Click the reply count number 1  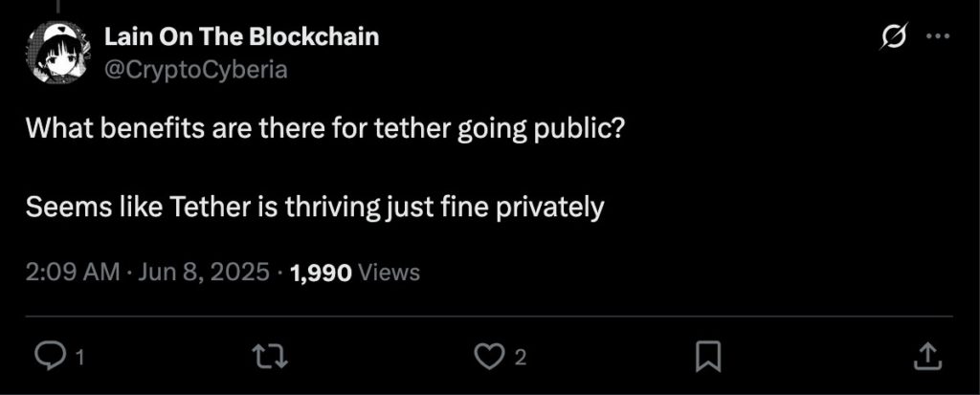[79, 358]
